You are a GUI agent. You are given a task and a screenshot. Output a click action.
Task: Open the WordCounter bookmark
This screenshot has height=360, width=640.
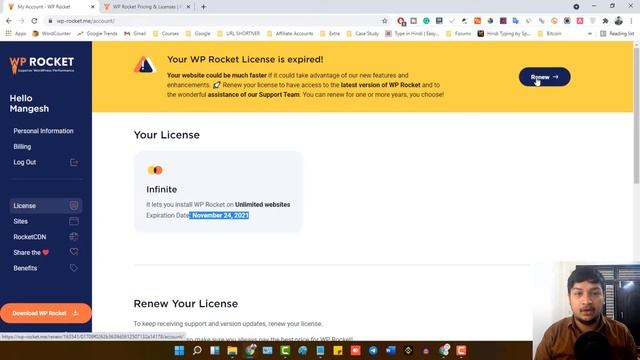(51, 33)
